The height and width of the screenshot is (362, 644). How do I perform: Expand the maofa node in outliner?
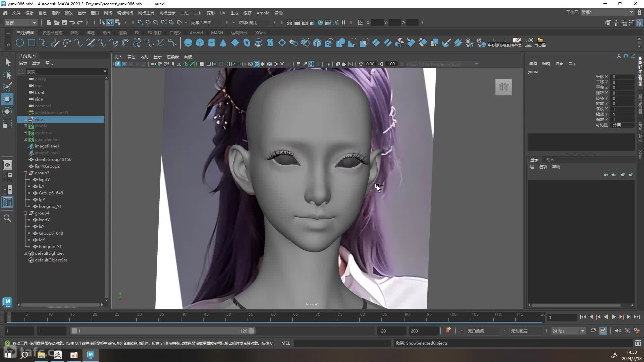click(25, 126)
